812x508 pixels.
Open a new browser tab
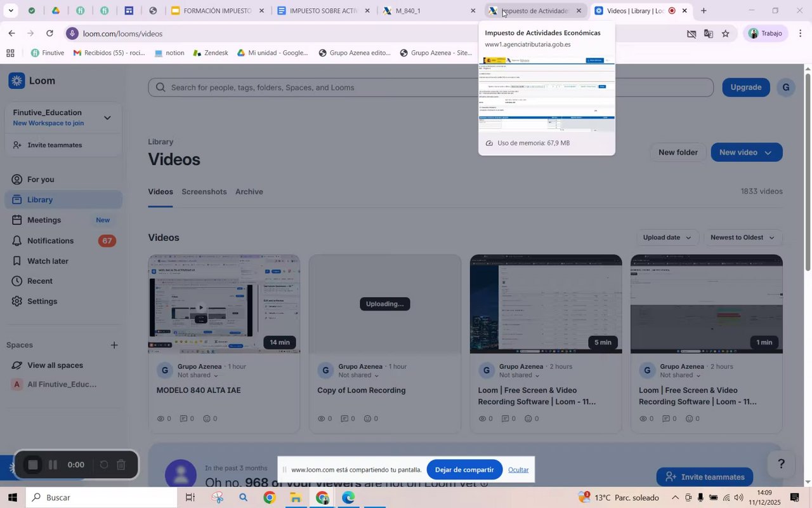pos(704,11)
